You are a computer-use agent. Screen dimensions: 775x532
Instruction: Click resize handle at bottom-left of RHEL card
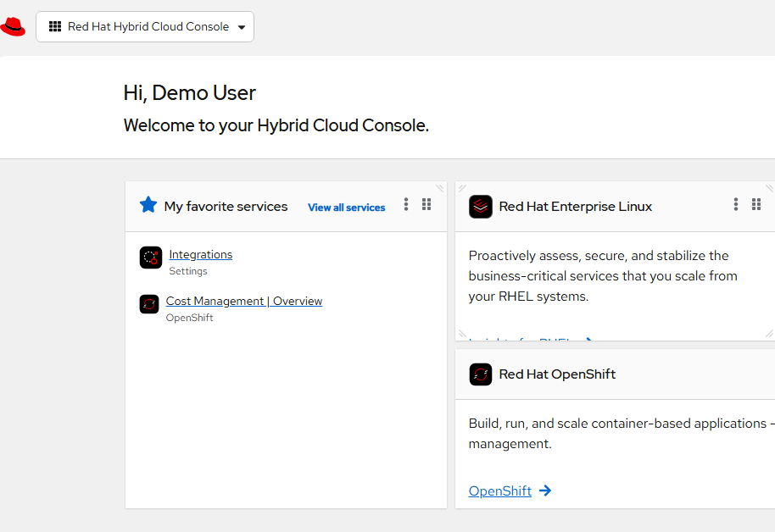(x=462, y=334)
